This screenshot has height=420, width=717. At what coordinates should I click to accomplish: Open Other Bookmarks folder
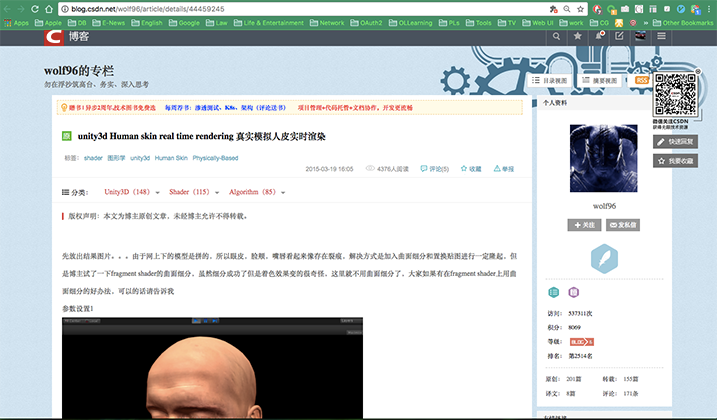click(683, 22)
